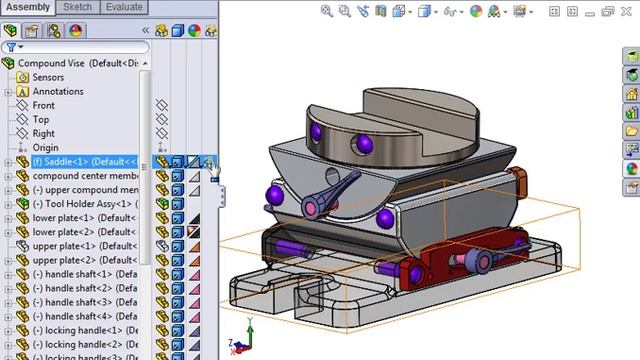Click the Hide/Show Items glasses icon

450,12
